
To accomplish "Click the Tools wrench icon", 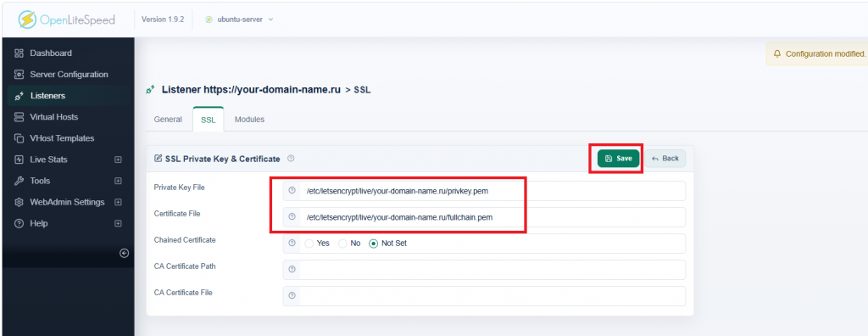I will point(19,181).
